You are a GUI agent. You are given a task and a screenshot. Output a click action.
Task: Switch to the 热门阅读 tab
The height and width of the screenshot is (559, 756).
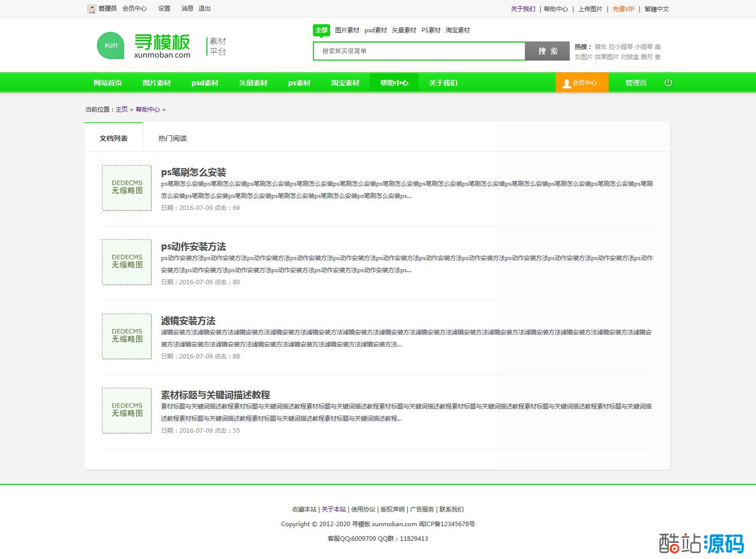[173, 138]
